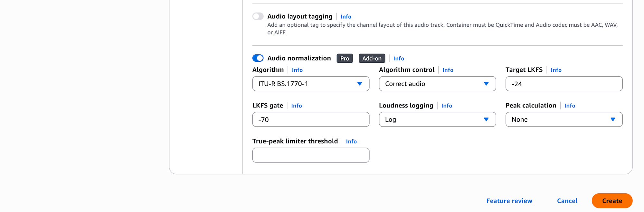Image resolution: width=644 pixels, height=212 pixels.
Task: Open Info link beside Algorithm label
Action: (x=297, y=70)
